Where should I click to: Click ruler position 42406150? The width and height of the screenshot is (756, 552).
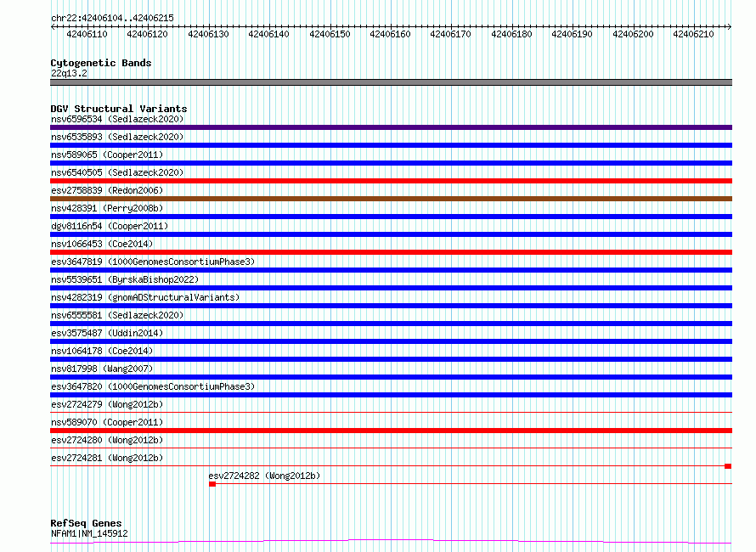[x=330, y=34]
